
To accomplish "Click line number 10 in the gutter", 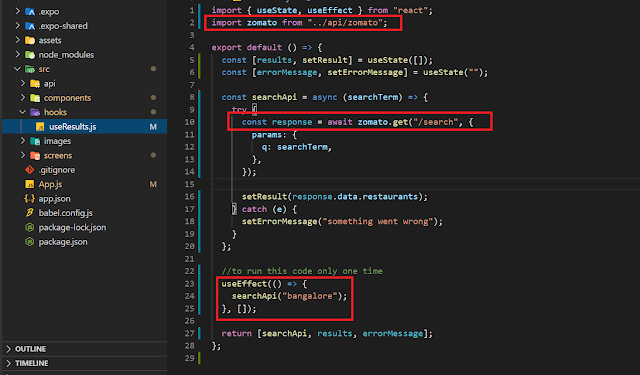I will (x=189, y=122).
